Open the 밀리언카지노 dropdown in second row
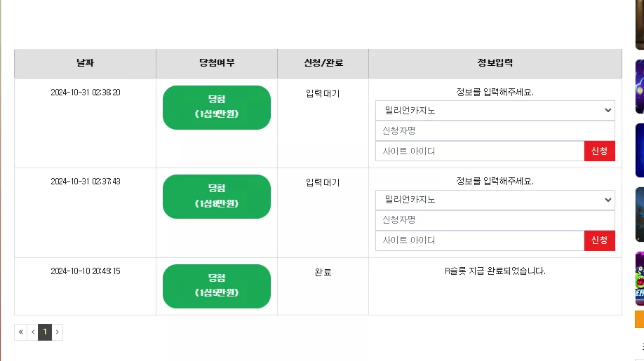 pyautogui.click(x=495, y=200)
